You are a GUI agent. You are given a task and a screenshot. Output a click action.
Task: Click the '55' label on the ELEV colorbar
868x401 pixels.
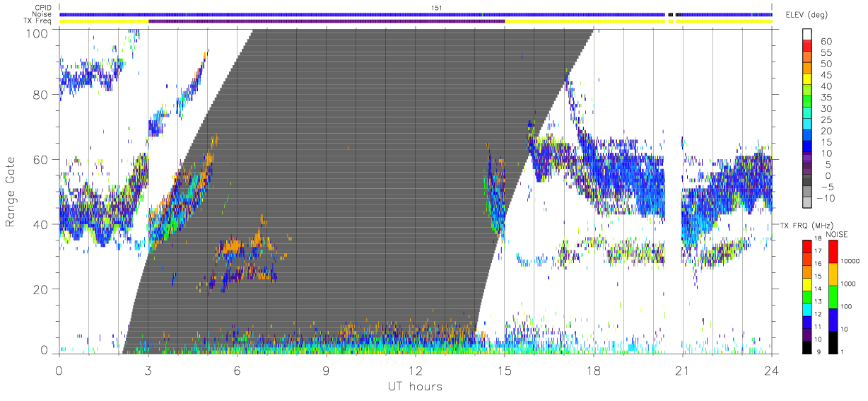(x=826, y=53)
